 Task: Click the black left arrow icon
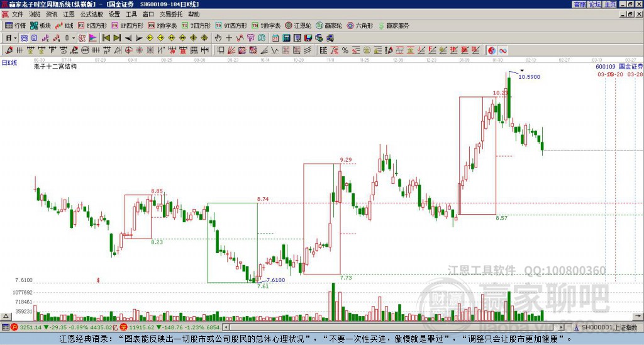tap(128, 38)
